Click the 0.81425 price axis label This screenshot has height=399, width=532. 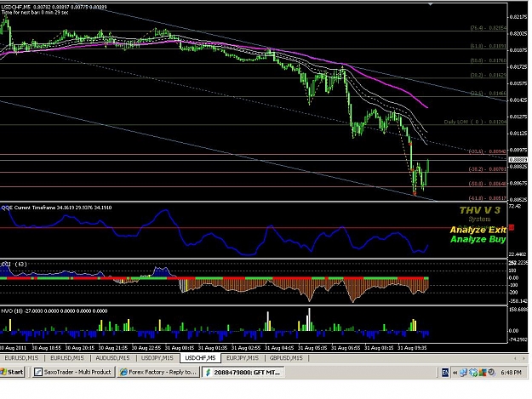pos(518,100)
